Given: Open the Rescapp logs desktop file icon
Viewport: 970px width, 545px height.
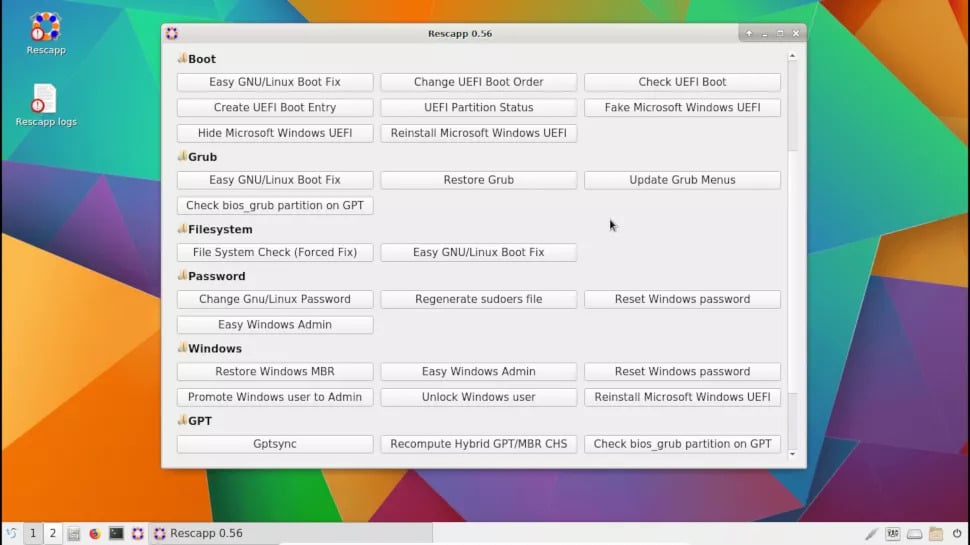Looking at the screenshot, I should [45, 99].
